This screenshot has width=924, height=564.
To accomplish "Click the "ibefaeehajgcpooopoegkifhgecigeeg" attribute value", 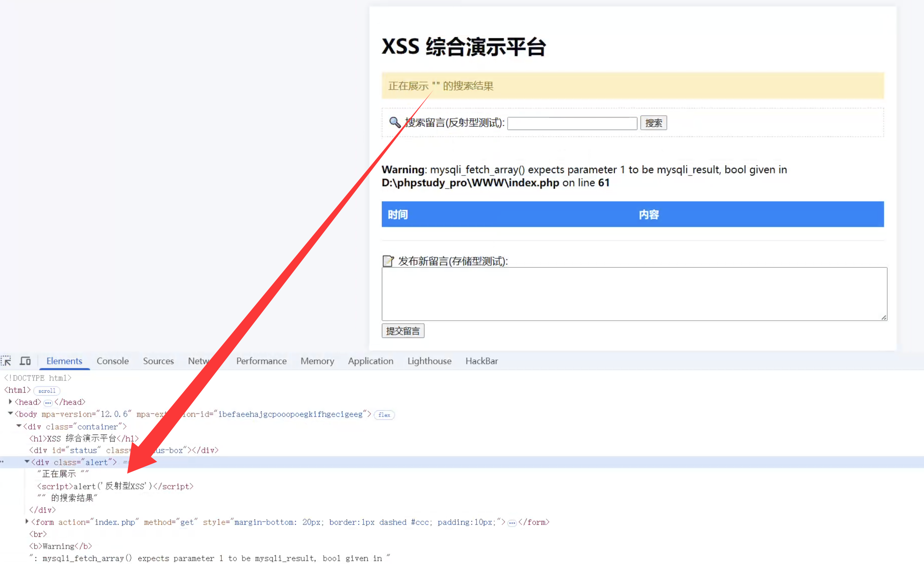I will click(290, 414).
